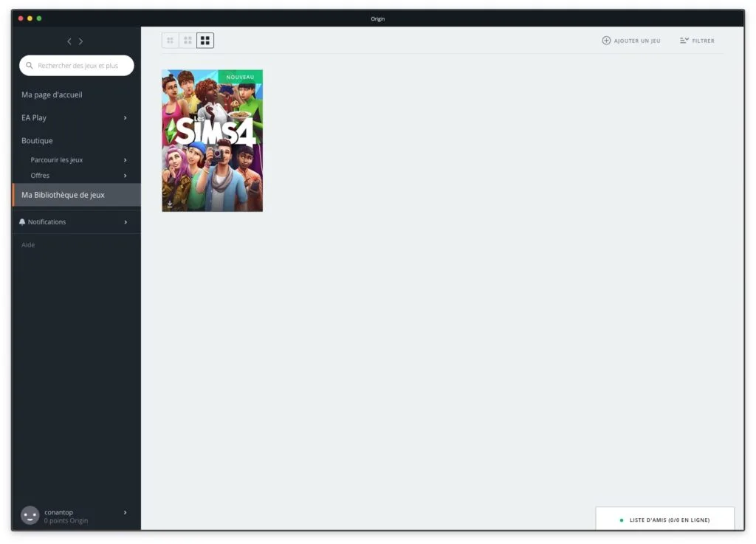
Task: Click the filter icon next to Filtrer
Action: [684, 41]
